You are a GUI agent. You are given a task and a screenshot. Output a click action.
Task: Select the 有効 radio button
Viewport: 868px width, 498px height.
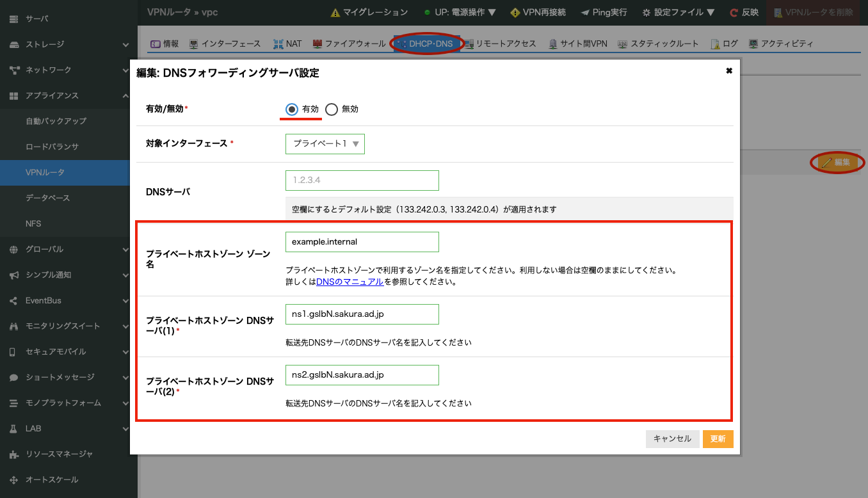click(x=292, y=109)
